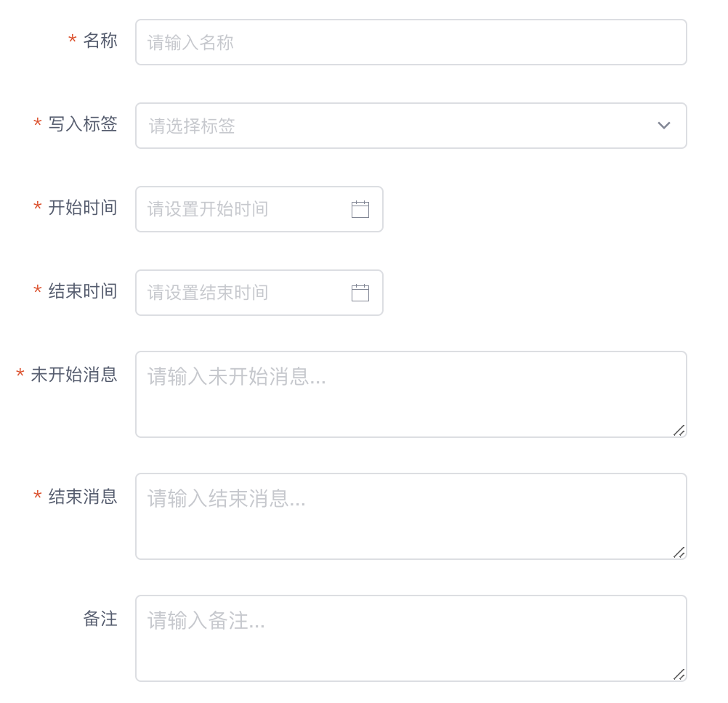The image size is (728, 703).
Task: Click the resize grip on 结束消息 textarea
Action: (x=680, y=553)
